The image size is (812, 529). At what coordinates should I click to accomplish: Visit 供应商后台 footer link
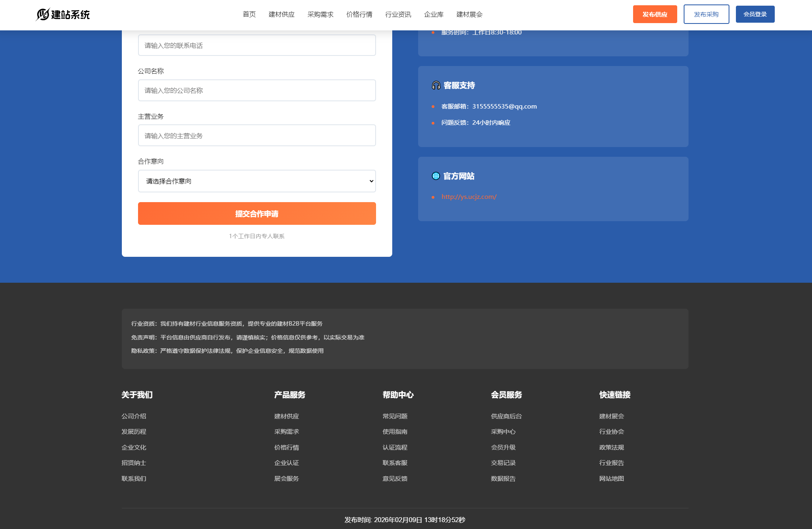click(506, 416)
